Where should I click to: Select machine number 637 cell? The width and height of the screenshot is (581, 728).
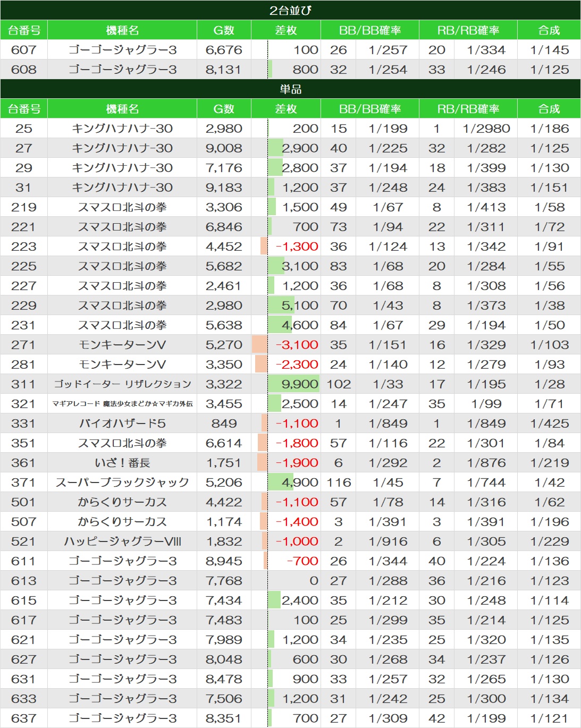coord(24,718)
